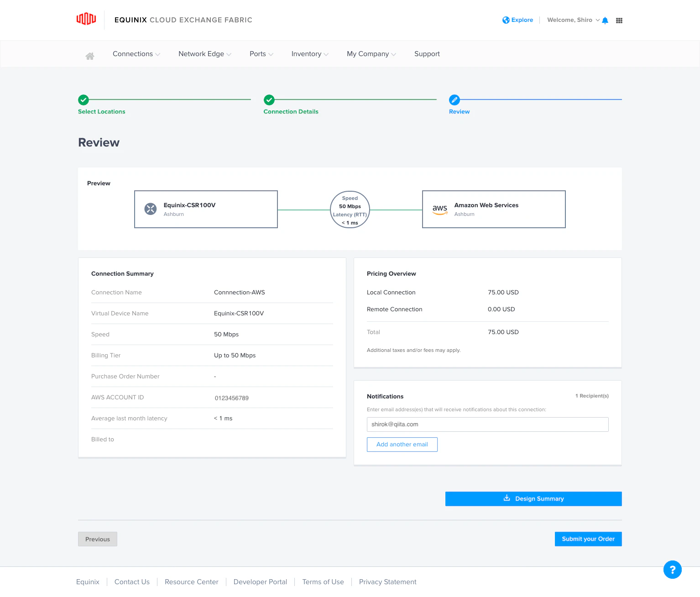Click the Average last month latency value
This screenshot has width=700, height=597.
coord(223,419)
